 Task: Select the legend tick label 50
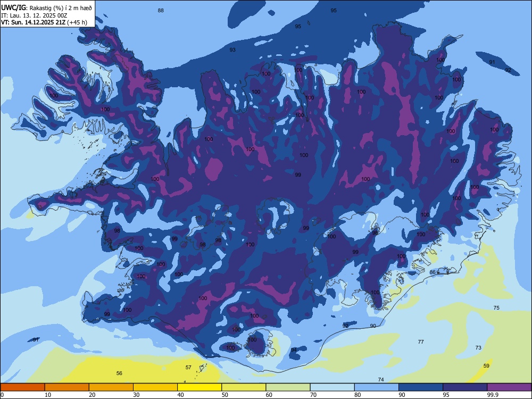(225, 395)
